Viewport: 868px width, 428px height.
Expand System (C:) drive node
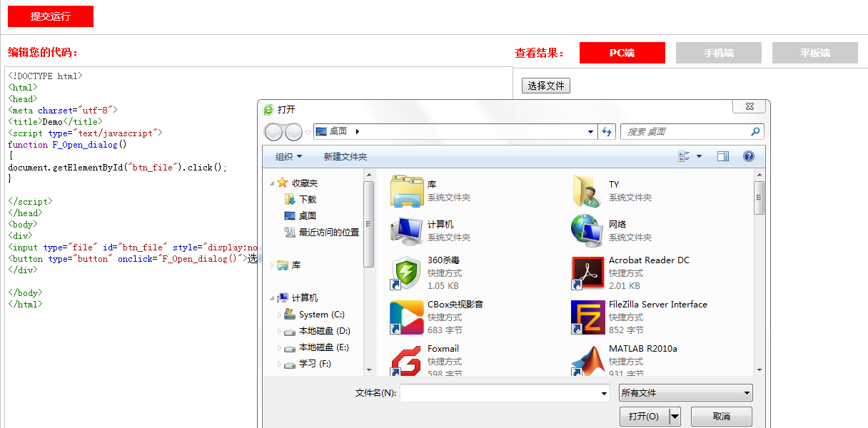(279, 315)
